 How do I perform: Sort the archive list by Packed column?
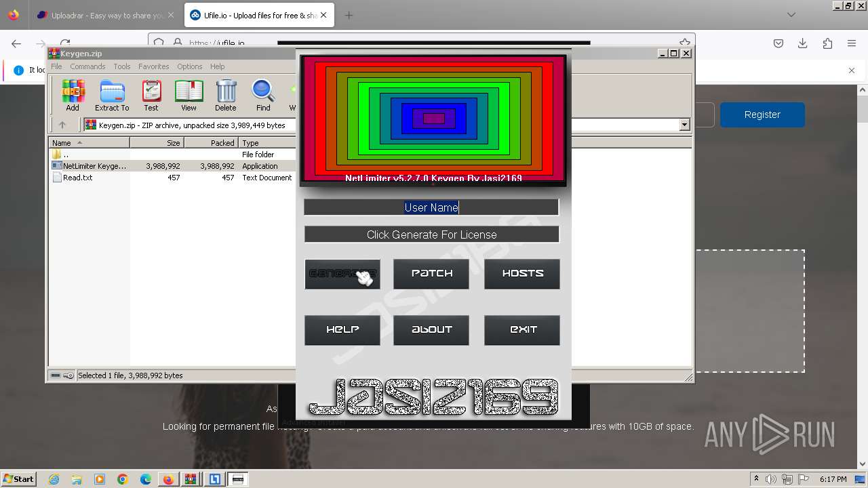tap(211, 143)
